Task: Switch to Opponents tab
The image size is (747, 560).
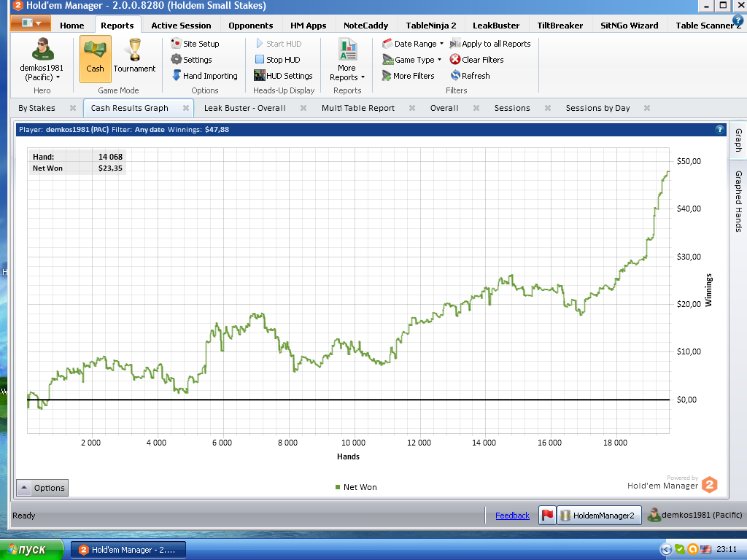Action: [251, 26]
